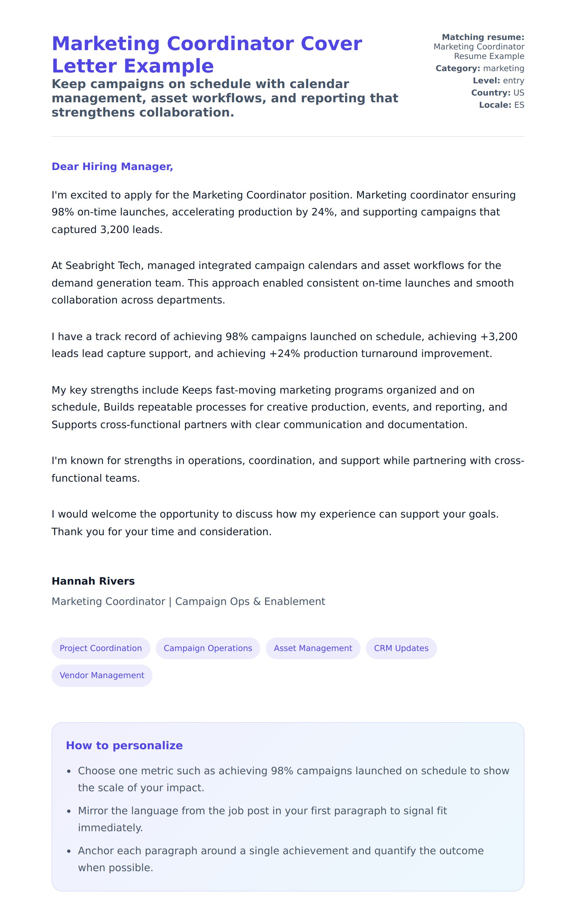This screenshot has width=576, height=924.
Task: Click the Project Coordination skill tag
Action: pos(101,648)
